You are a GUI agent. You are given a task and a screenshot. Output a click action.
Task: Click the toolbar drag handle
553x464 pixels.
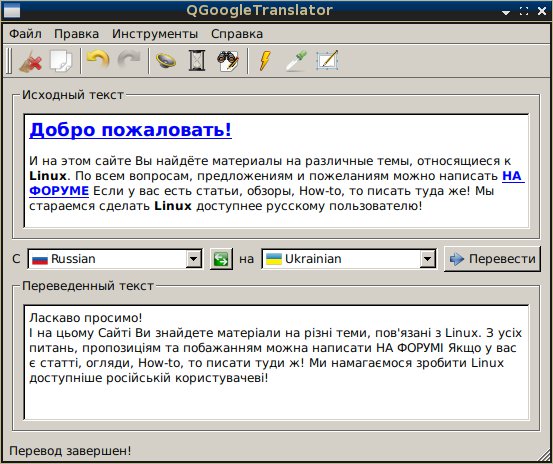coord(9,61)
